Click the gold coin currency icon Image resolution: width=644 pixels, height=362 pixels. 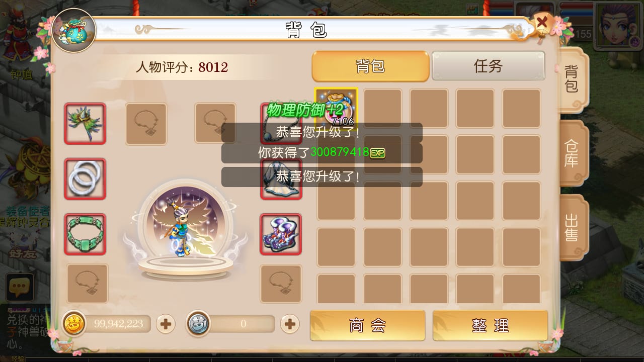click(x=74, y=324)
